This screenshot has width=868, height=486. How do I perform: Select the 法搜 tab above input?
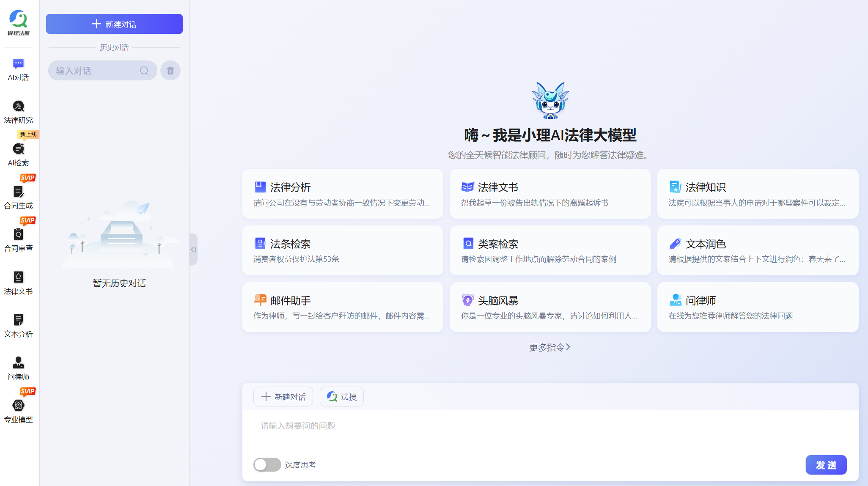pyautogui.click(x=341, y=397)
